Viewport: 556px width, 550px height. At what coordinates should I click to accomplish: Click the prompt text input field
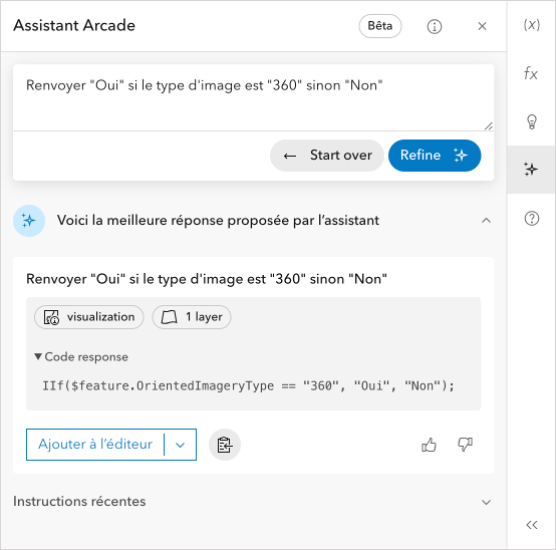pyautogui.click(x=254, y=98)
